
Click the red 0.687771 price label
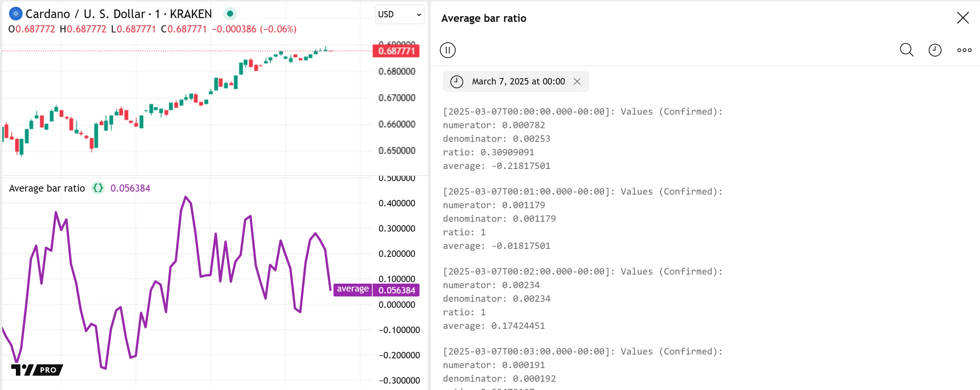click(x=396, y=51)
